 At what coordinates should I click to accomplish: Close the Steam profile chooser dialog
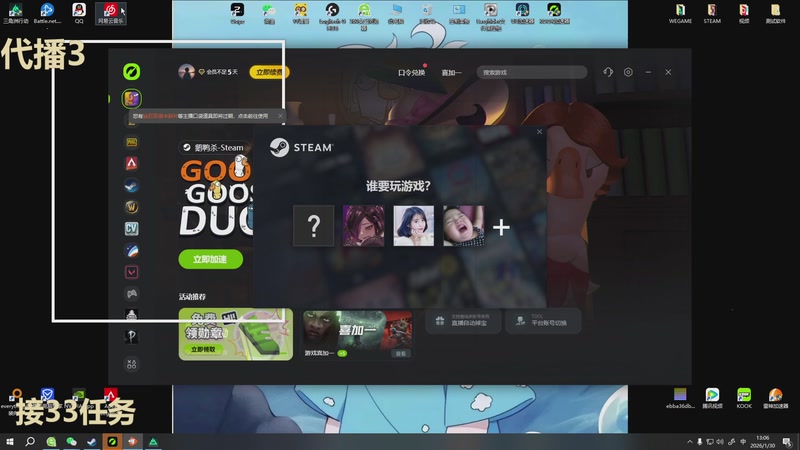coord(539,132)
